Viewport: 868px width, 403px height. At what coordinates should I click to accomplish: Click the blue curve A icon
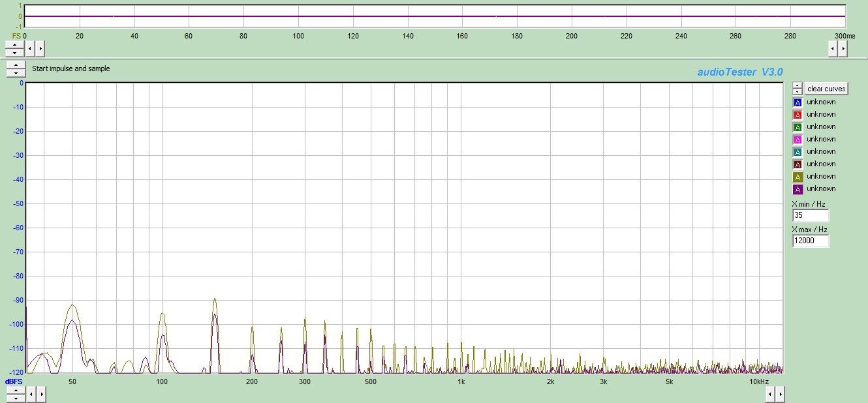coord(798,102)
